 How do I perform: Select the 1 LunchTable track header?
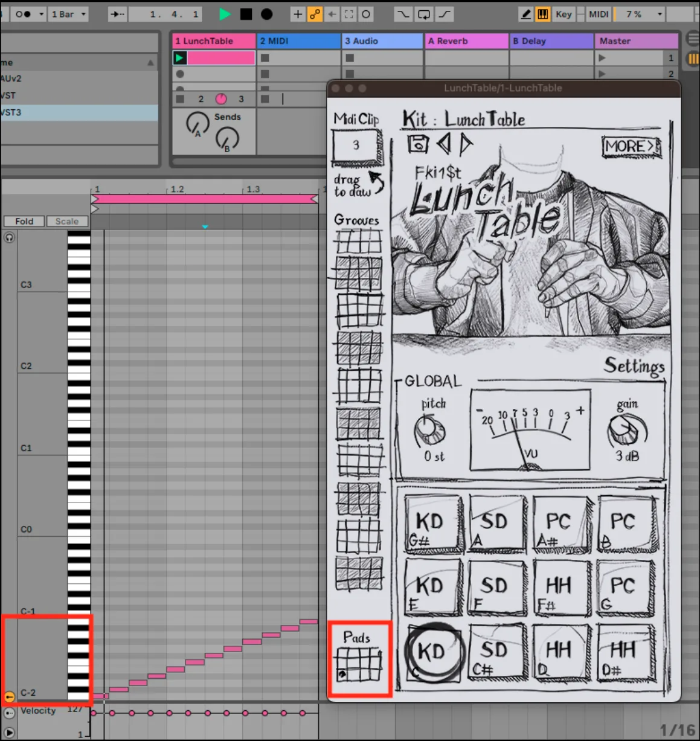[x=214, y=41]
